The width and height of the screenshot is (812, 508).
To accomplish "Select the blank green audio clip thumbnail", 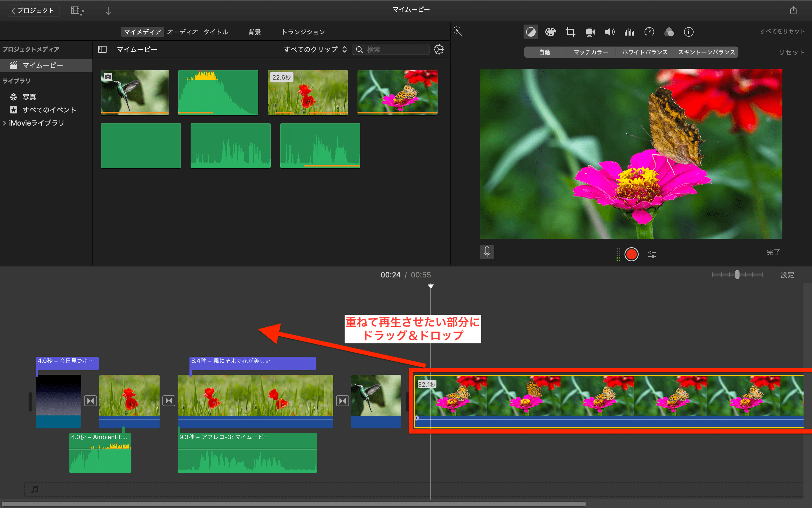I will pyautogui.click(x=141, y=145).
